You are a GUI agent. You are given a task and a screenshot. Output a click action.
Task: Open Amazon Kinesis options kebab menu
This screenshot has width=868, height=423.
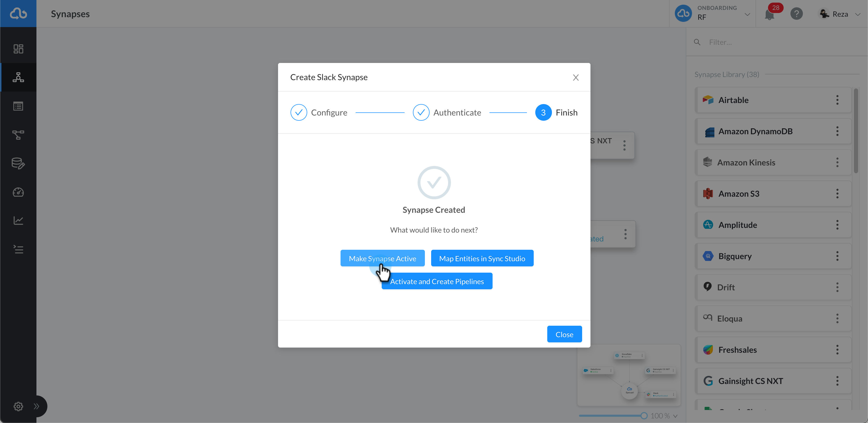coord(837,162)
